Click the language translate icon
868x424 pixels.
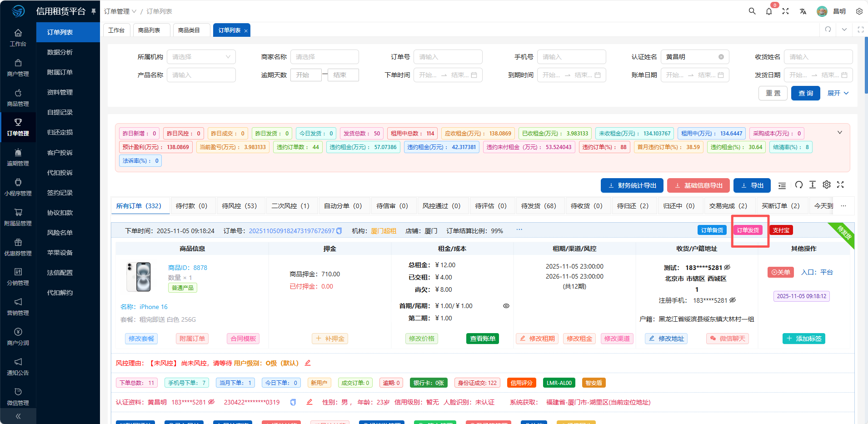(x=803, y=11)
